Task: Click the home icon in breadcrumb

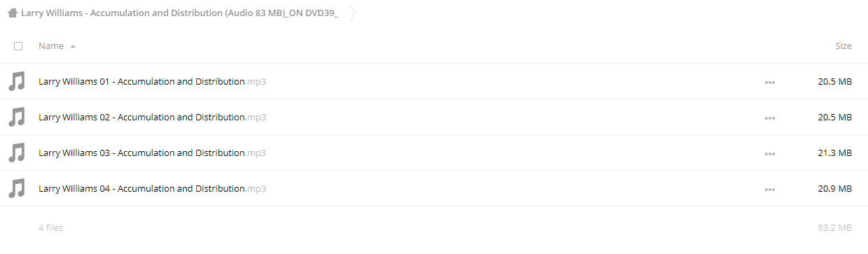Action: 13,13
